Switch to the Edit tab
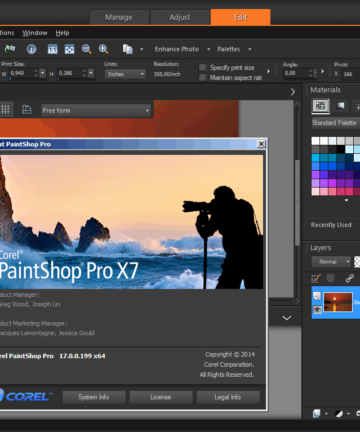 point(240,17)
